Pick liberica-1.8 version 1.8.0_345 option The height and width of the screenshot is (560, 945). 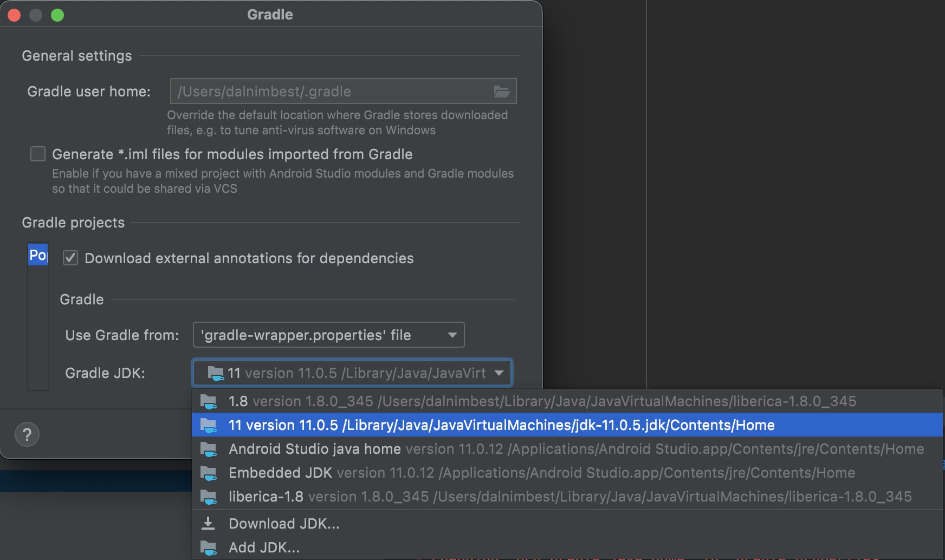pyautogui.click(x=567, y=497)
